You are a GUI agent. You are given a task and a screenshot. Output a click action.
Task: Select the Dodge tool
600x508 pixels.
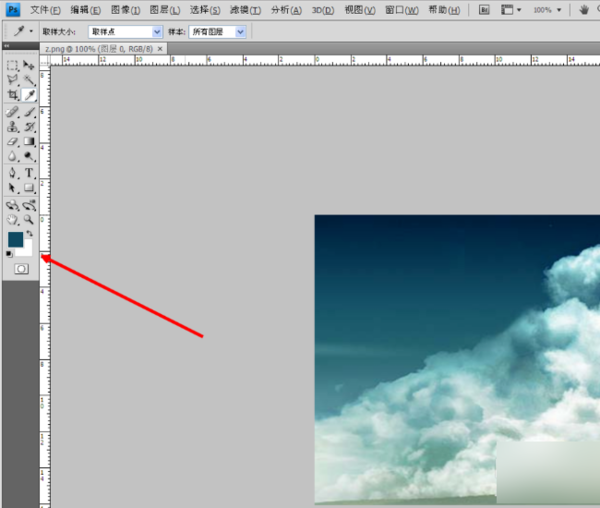(x=29, y=156)
